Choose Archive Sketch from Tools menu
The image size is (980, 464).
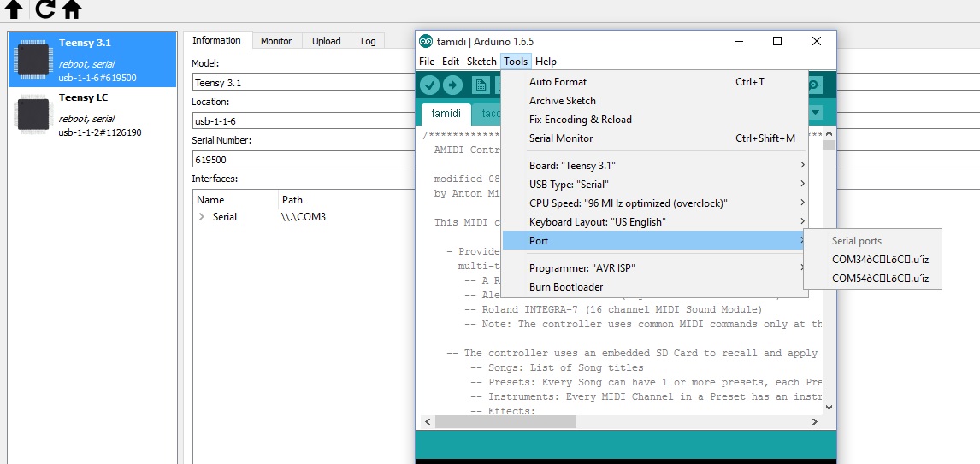pos(654,101)
